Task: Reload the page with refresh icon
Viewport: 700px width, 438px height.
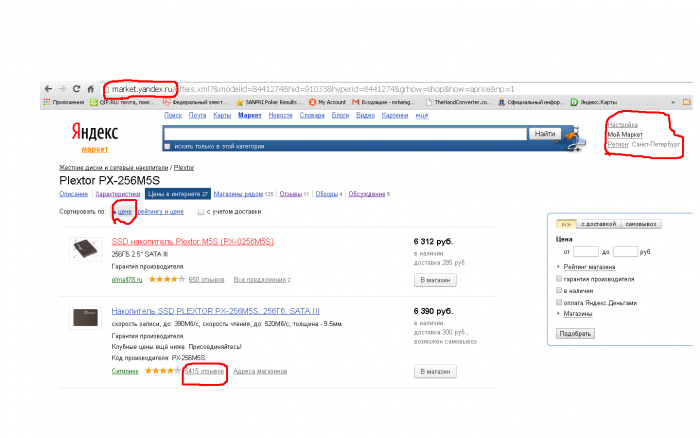Action: point(76,89)
